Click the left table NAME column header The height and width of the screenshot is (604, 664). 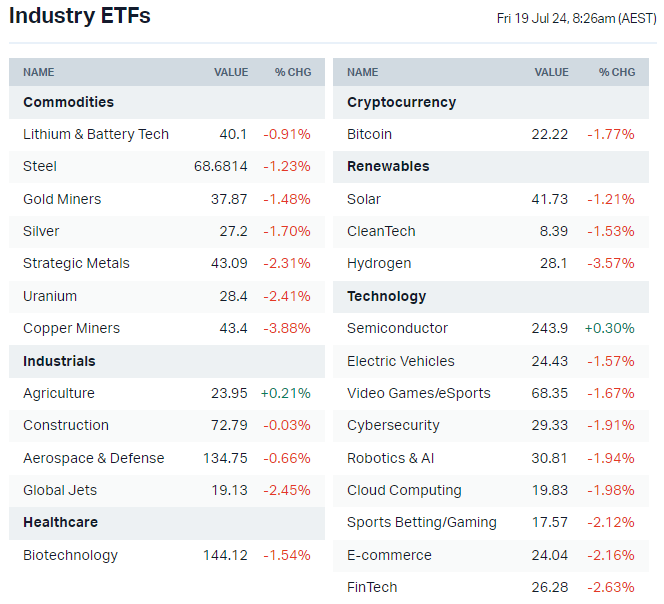click(x=39, y=72)
